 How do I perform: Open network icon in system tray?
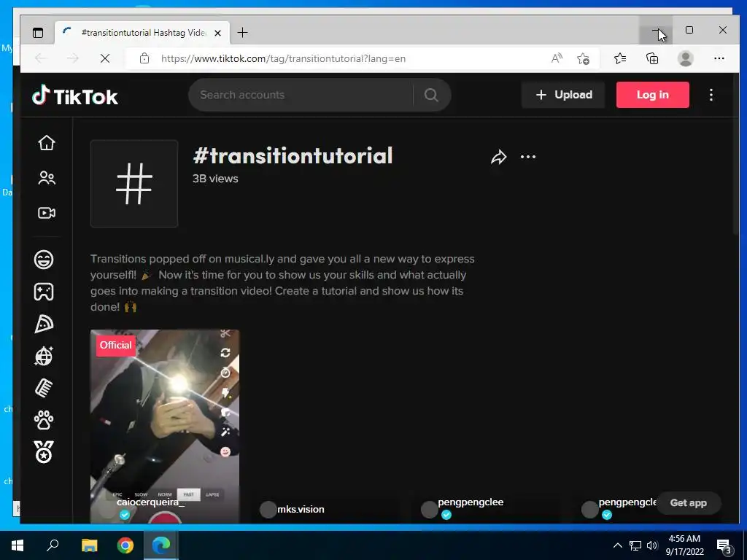pyautogui.click(x=635, y=545)
